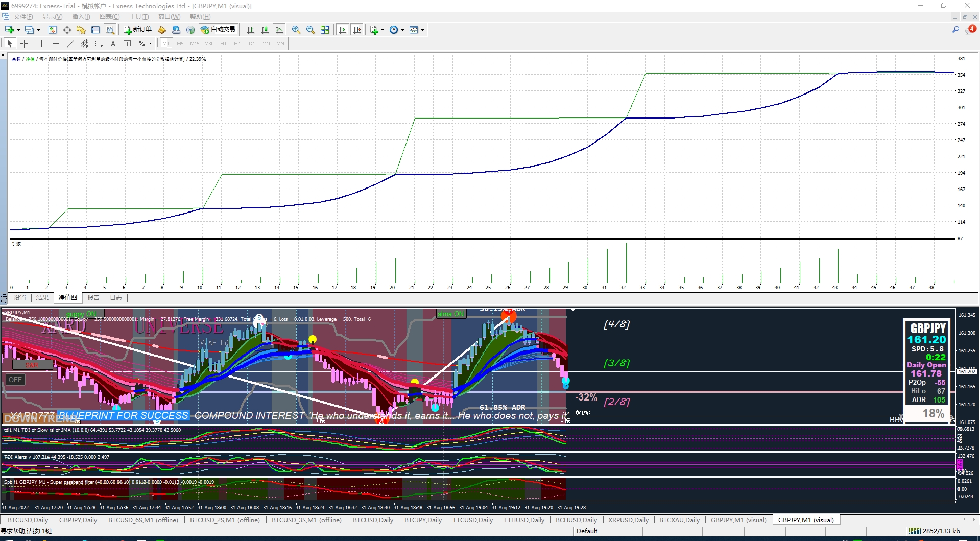Viewport: 980px width, 541px height.
Task: Click the New Order (新订单) button
Action: (137, 30)
